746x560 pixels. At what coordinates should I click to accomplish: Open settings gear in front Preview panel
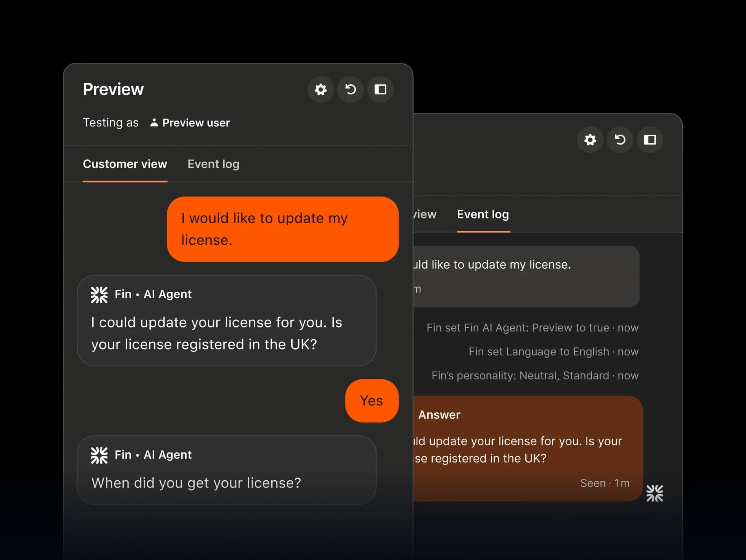[x=320, y=90]
